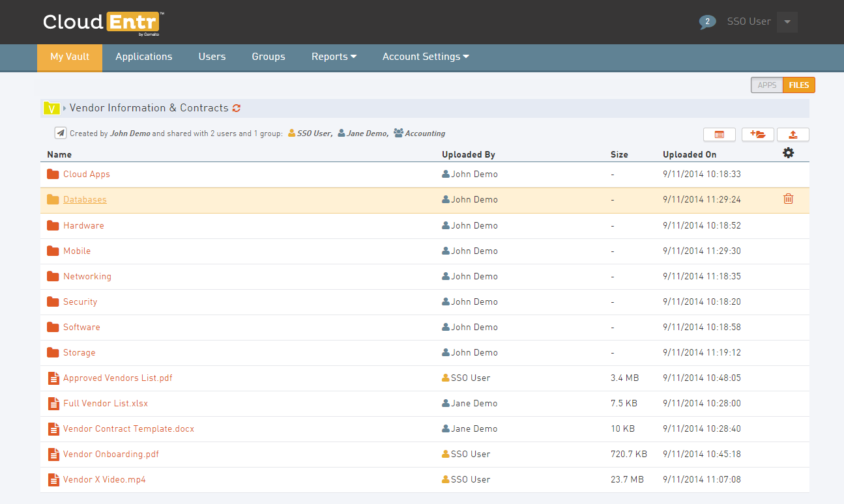This screenshot has width=844, height=504.
Task: Expand the SSO User account dropdown arrow
Action: tap(787, 21)
